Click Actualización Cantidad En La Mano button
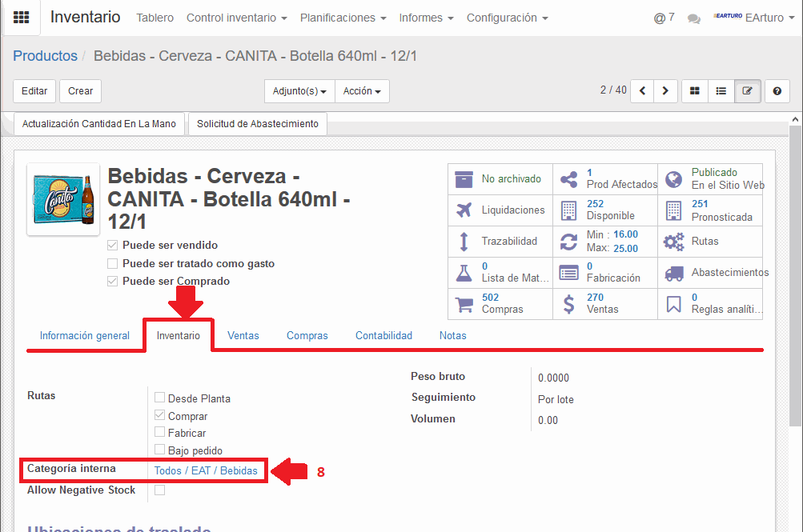Image resolution: width=803 pixels, height=532 pixels. tap(98, 124)
